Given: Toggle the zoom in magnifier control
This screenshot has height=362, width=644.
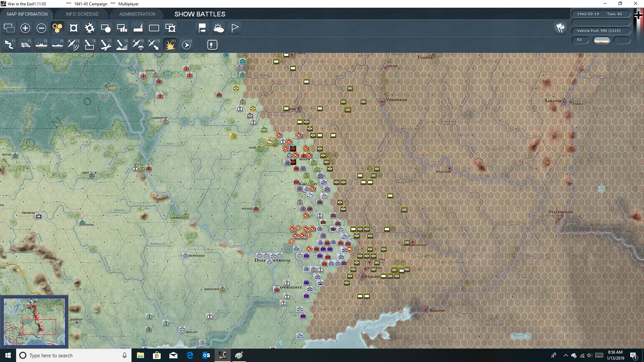Looking at the screenshot, I should [25, 28].
